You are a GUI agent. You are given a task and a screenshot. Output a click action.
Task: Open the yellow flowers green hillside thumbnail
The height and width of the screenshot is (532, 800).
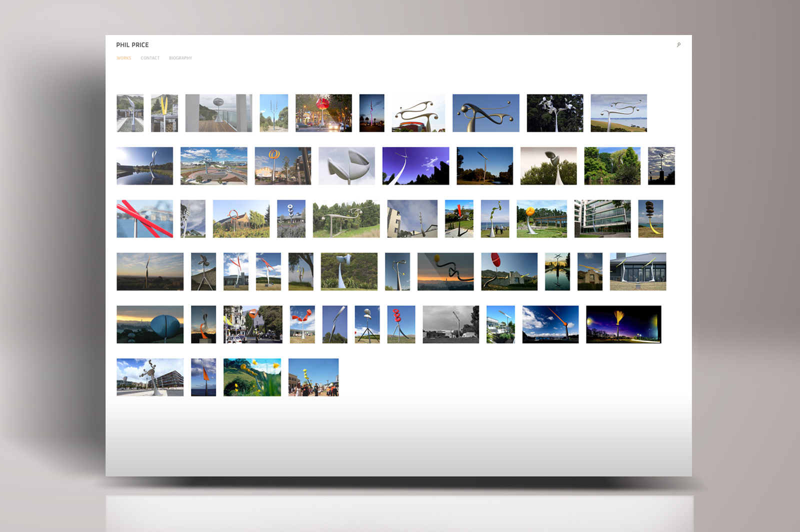pos(252,377)
